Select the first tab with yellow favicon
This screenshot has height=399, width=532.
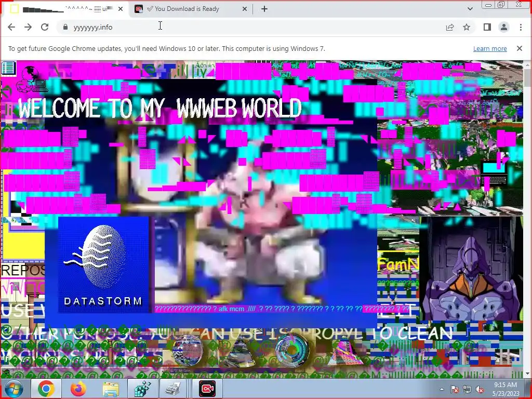coord(66,9)
